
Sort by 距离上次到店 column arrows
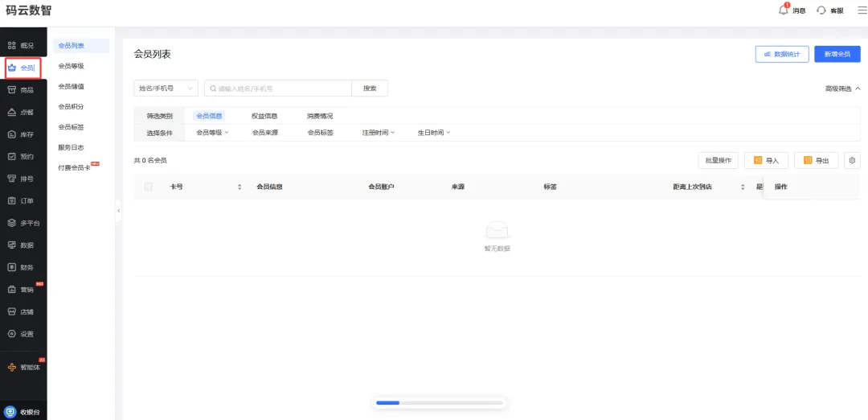point(743,187)
